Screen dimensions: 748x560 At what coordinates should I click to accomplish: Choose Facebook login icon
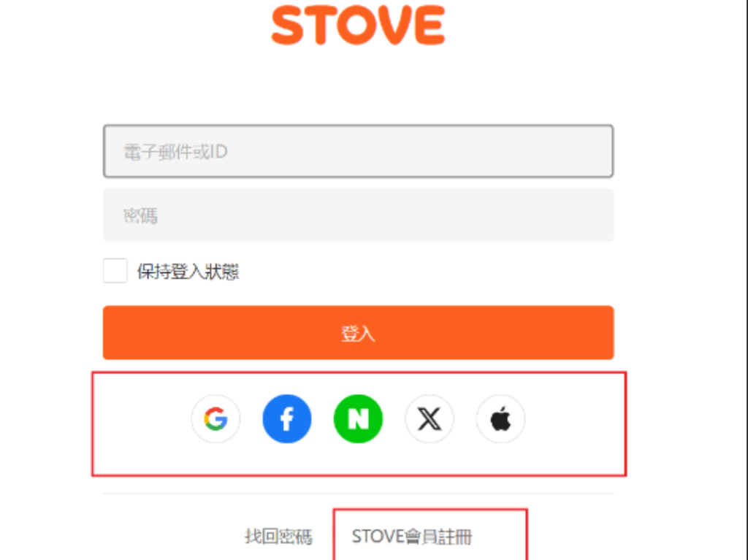point(286,419)
